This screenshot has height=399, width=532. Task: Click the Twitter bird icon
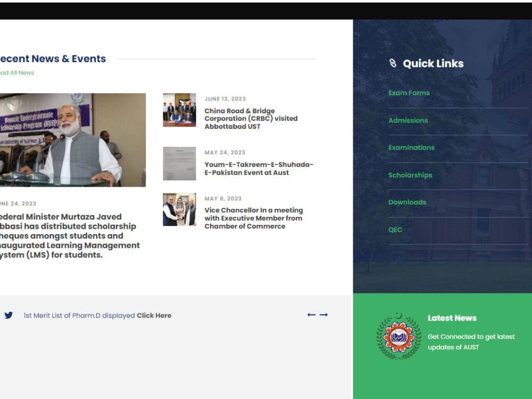click(9, 315)
